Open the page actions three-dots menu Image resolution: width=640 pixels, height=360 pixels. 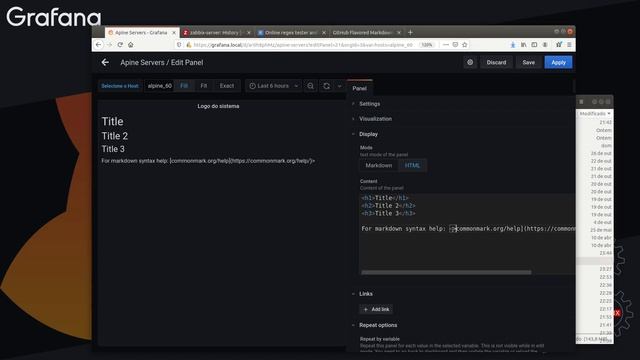pyautogui.click(x=446, y=44)
